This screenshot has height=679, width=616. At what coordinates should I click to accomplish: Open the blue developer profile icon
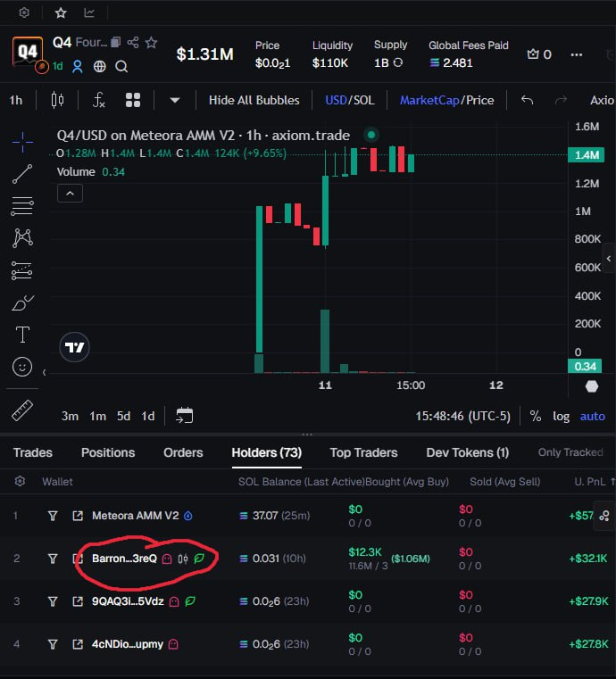tap(78, 66)
